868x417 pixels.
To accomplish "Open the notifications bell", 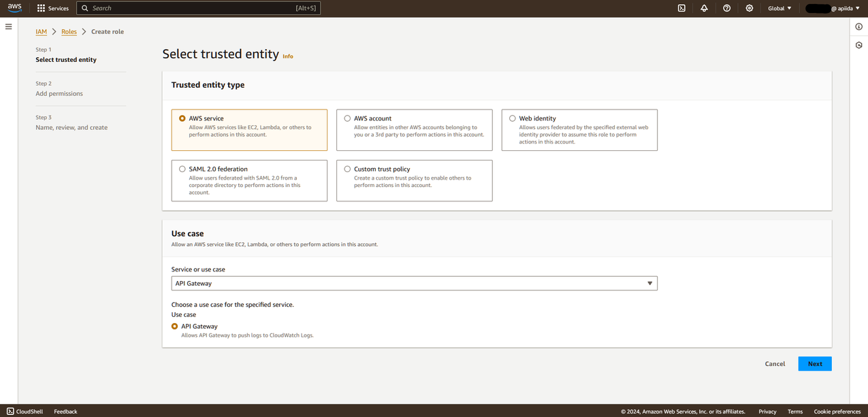I will point(704,8).
